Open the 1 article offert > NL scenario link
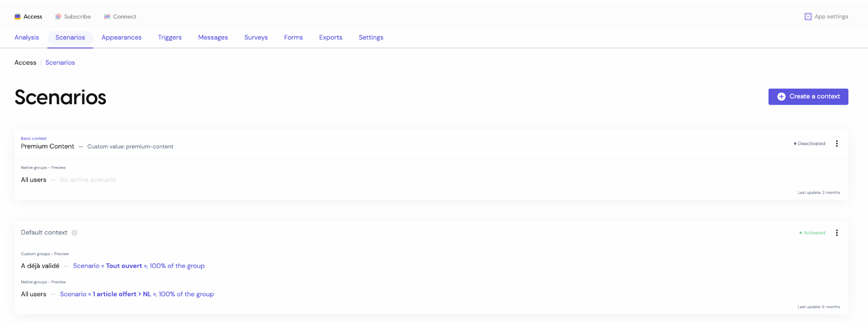 point(137,294)
